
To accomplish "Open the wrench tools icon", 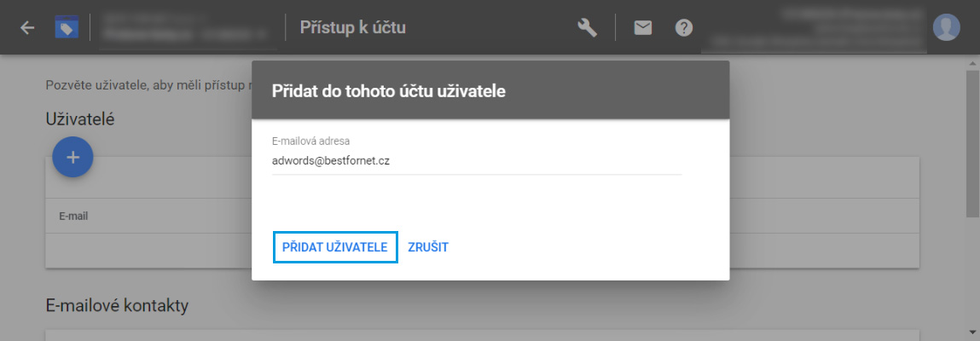I will tap(587, 27).
